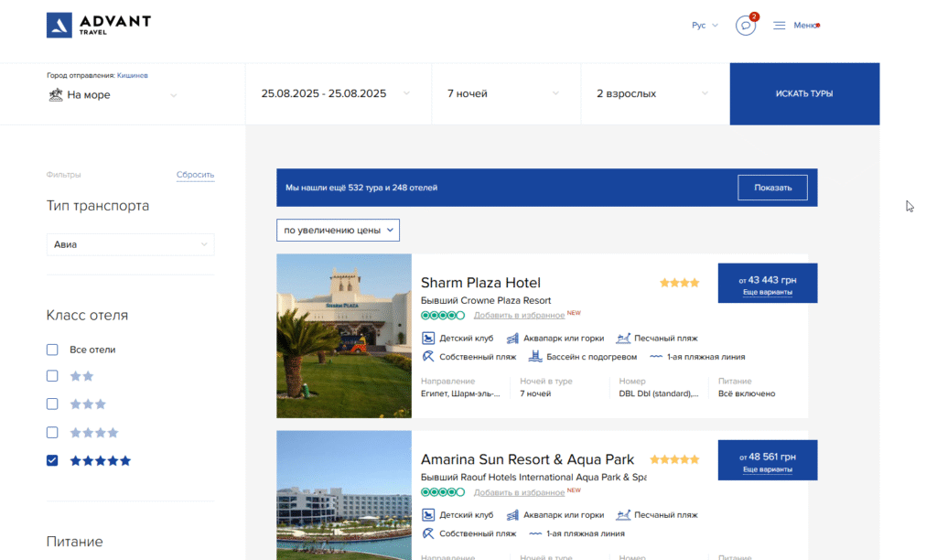The width and height of the screenshot is (937, 560).
Task: Open the 25.08.2025 date range dropdown
Action: coord(339,94)
